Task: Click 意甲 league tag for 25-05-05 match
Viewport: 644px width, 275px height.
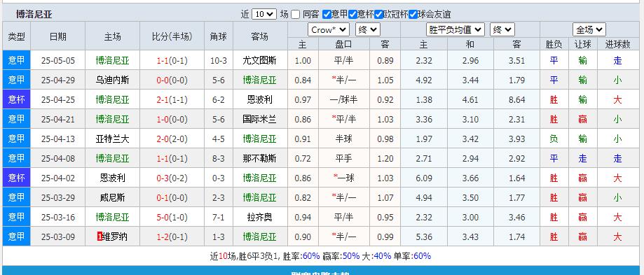Action: coord(16,60)
